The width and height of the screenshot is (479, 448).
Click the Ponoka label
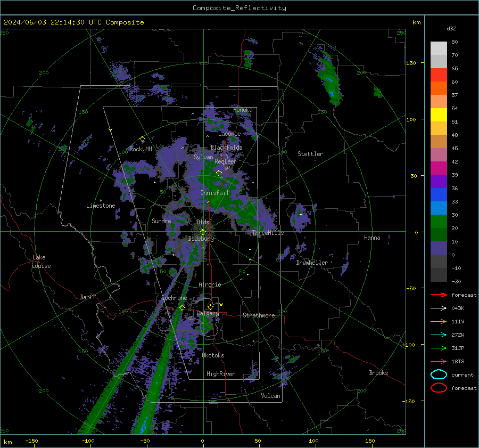[243, 110]
